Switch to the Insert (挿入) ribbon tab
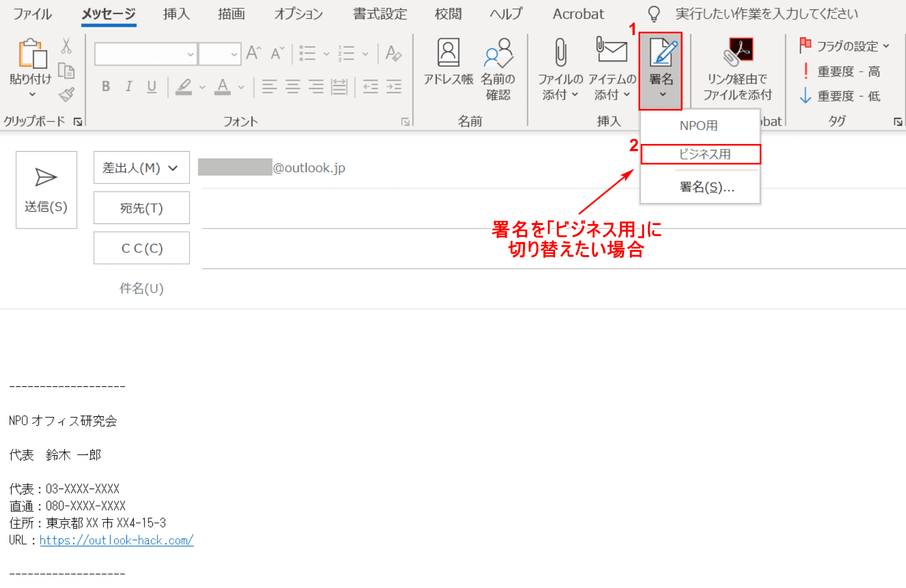 point(176,14)
